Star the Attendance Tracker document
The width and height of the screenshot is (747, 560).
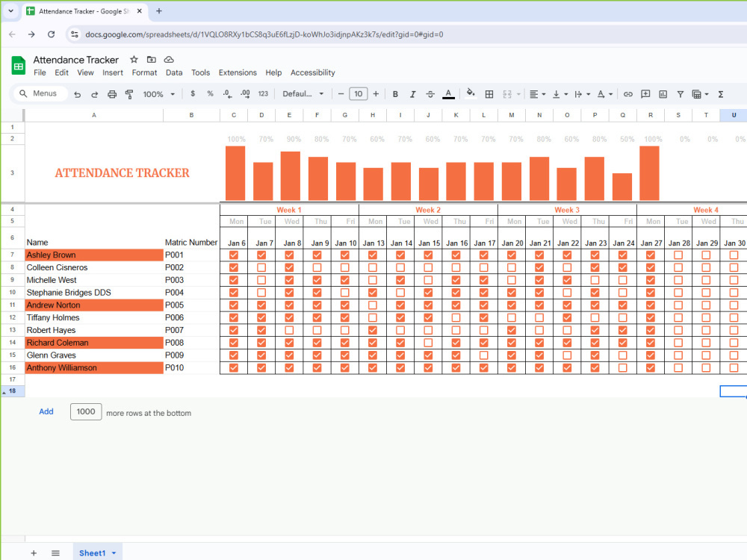click(134, 60)
